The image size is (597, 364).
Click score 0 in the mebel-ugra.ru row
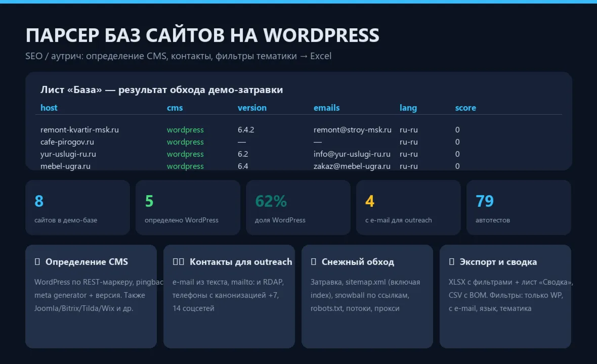coord(457,166)
